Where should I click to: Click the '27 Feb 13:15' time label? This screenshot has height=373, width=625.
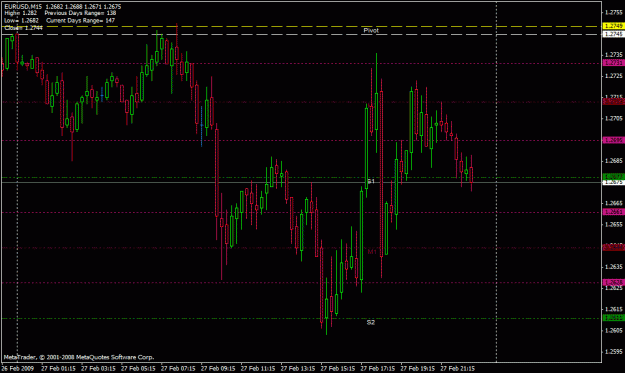click(x=298, y=369)
